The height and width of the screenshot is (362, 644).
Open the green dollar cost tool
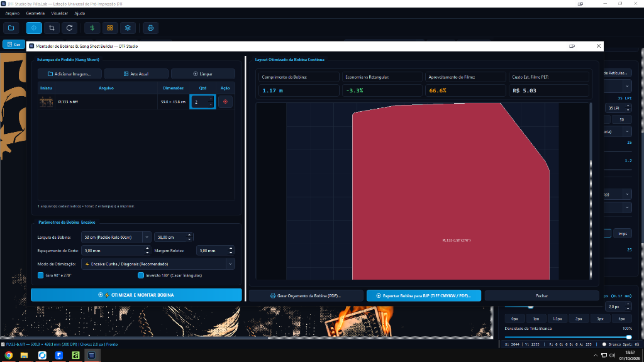(x=92, y=28)
